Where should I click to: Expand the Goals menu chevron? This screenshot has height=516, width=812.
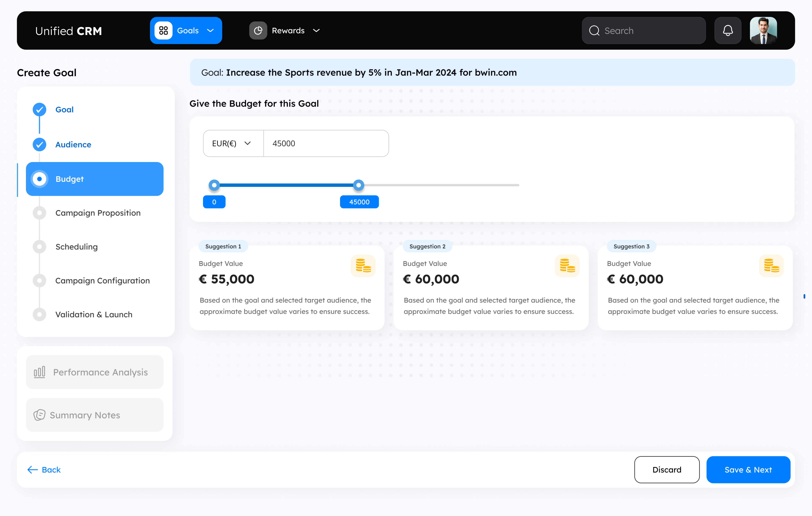coord(210,31)
